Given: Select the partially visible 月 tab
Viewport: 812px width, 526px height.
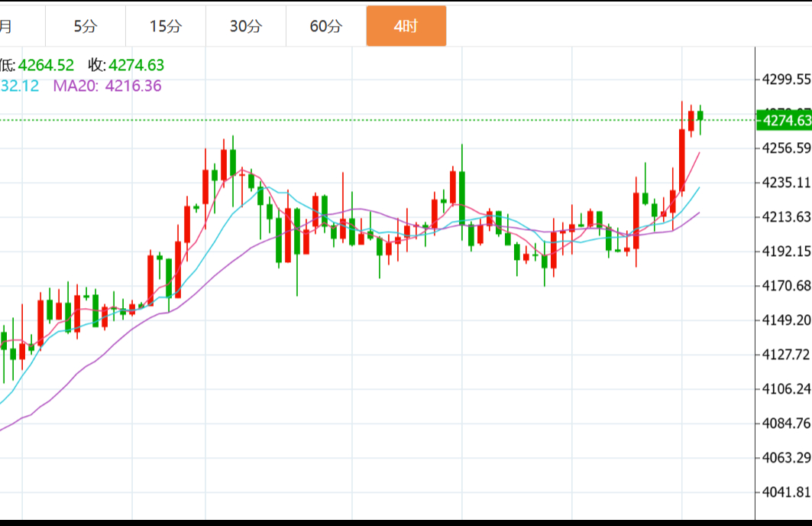Looking at the screenshot, I should coord(6,26).
